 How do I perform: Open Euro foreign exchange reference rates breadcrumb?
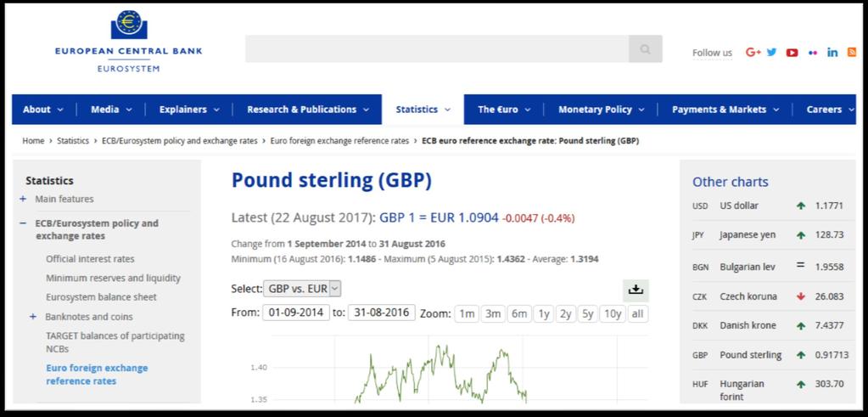coord(339,141)
